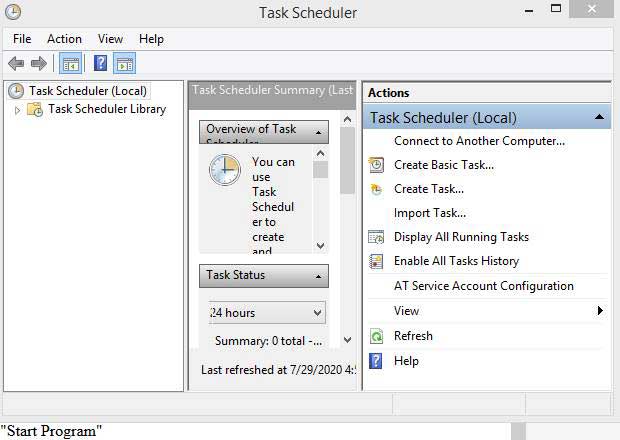Click Import Task... action
620x440 pixels.
click(430, 213)
